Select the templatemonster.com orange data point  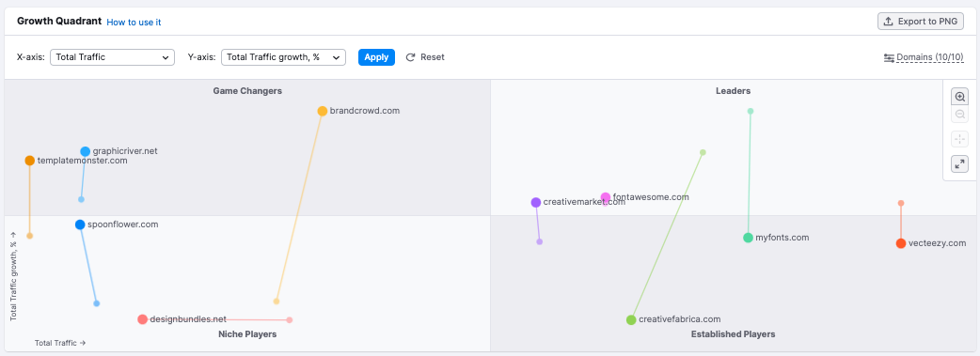29,161
